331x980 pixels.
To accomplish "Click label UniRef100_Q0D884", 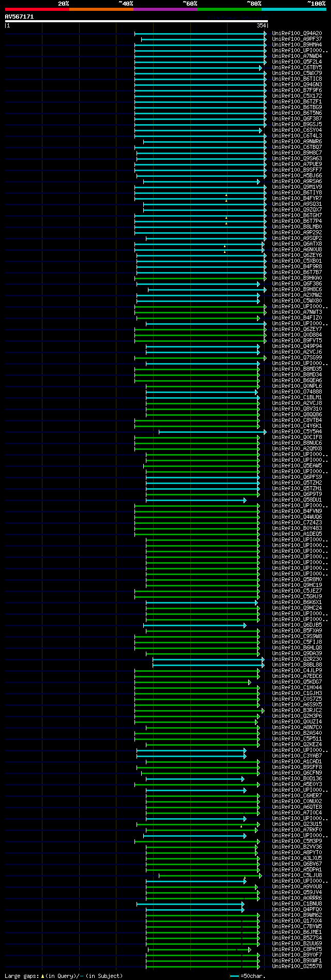I will coord(297,335).
